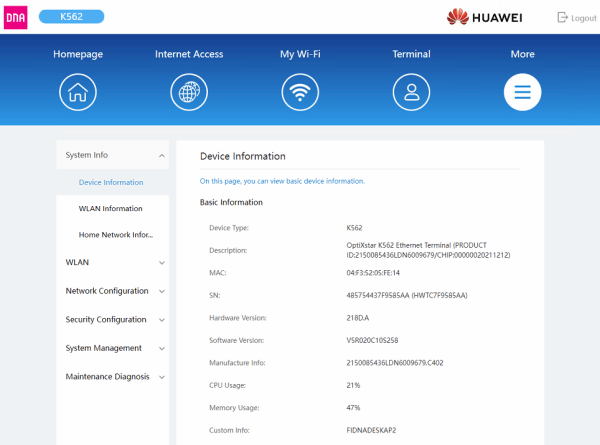Click the Hardware Version value 218D.A

358,318
